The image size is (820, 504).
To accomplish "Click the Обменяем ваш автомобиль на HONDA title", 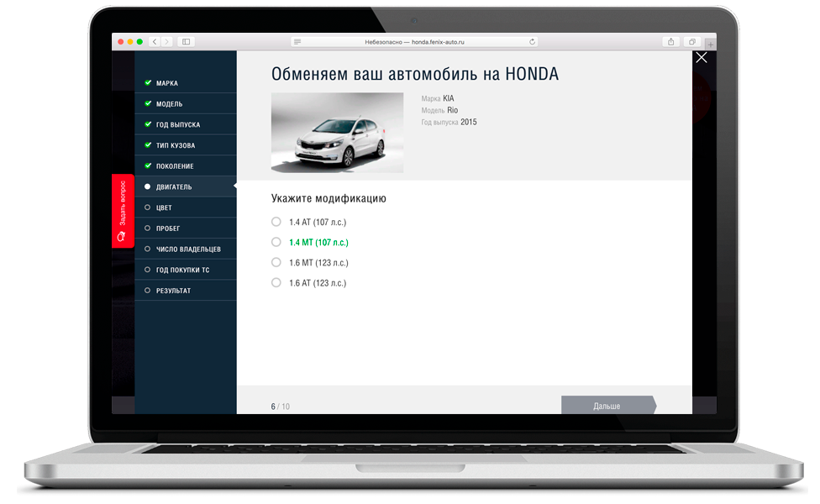I will (x=415, y=74).
